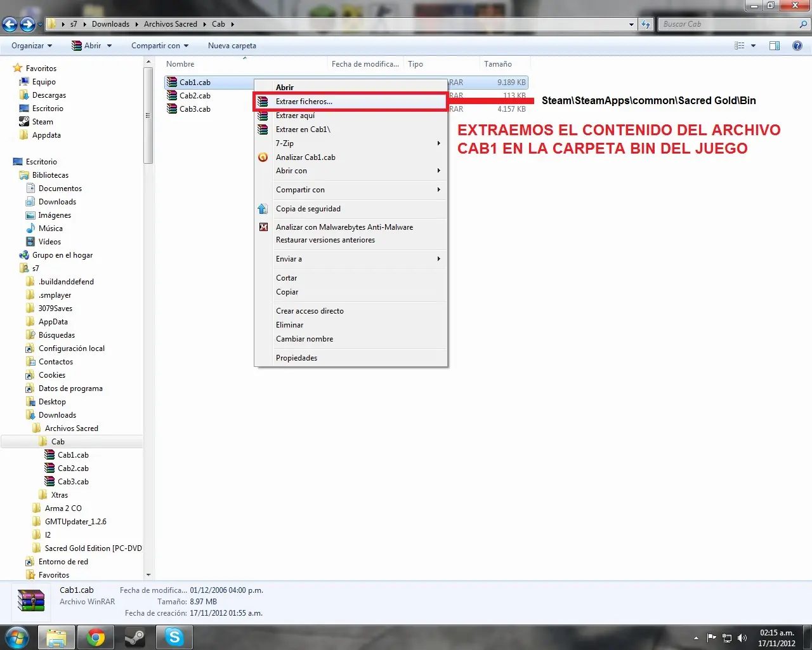Open the Organizar toolbar dropdown
Screen dimensions: 812x650
32,46
